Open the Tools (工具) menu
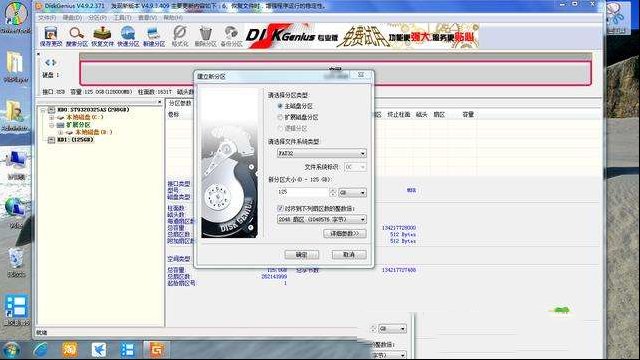 click(122, 18)
